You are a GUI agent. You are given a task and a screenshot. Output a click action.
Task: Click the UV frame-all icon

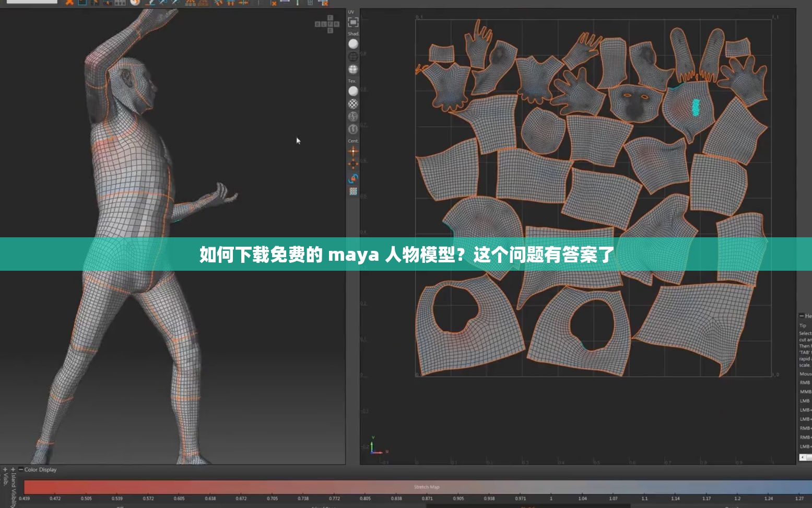[x=353, y=22]
